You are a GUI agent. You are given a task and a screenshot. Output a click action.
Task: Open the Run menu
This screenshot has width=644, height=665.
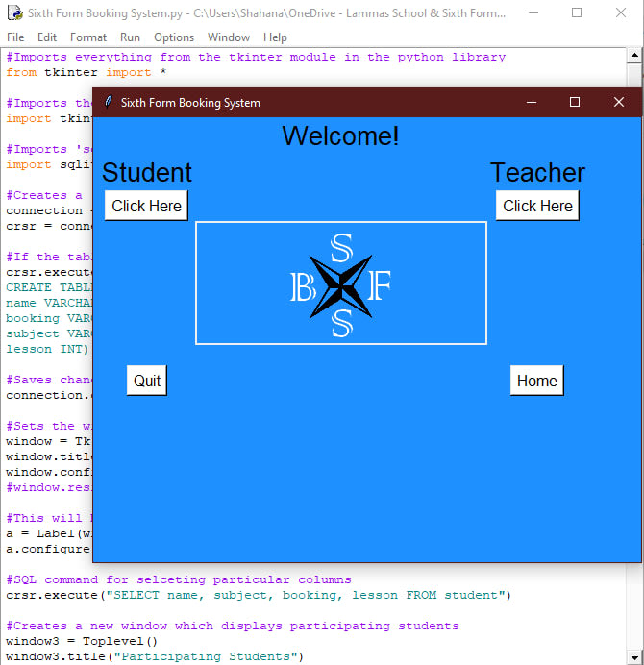pos(130,37)
